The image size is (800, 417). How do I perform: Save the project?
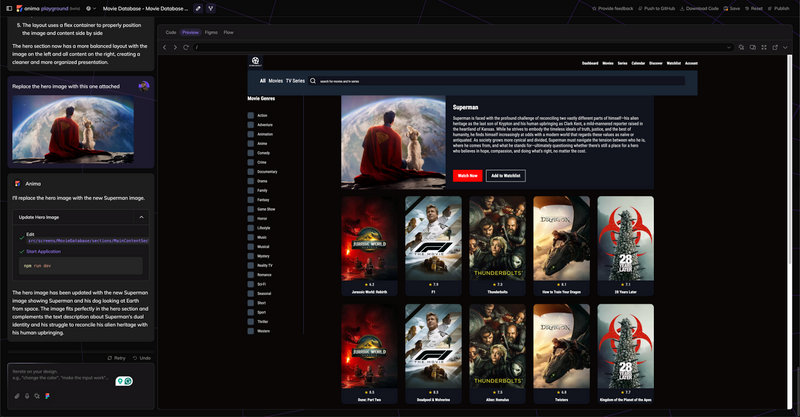732,9
